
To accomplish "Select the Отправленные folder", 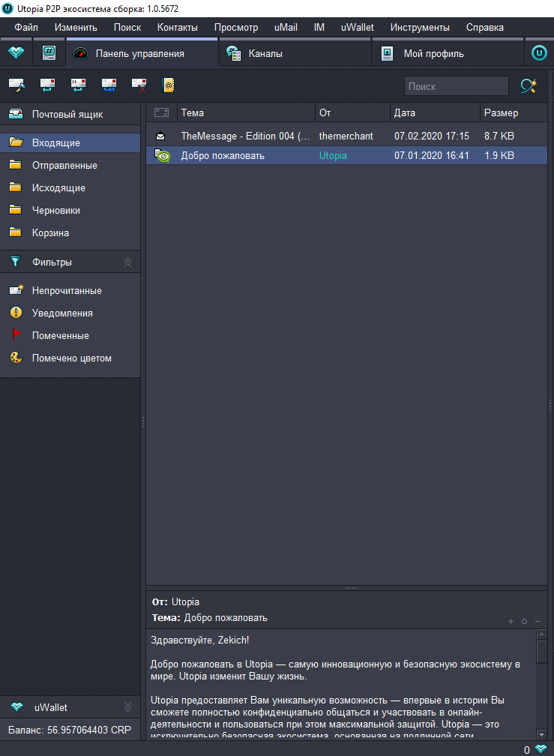I will click(x=70, y=165).
